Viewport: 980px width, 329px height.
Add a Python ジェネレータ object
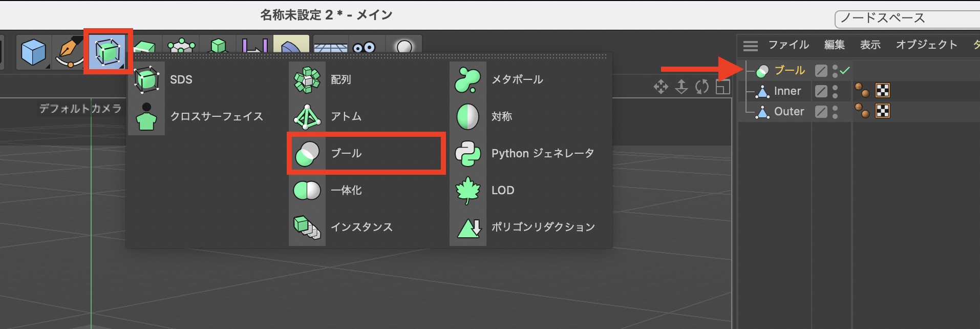point(542,154)
